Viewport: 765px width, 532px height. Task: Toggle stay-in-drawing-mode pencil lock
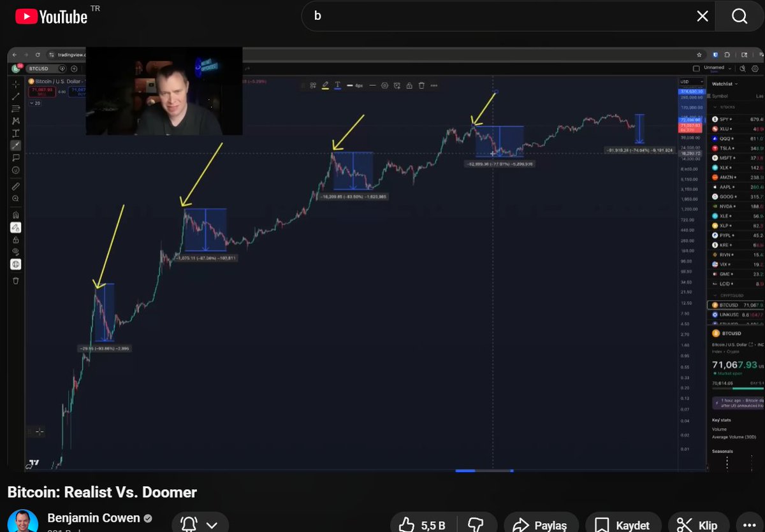(x=16, y=227)
